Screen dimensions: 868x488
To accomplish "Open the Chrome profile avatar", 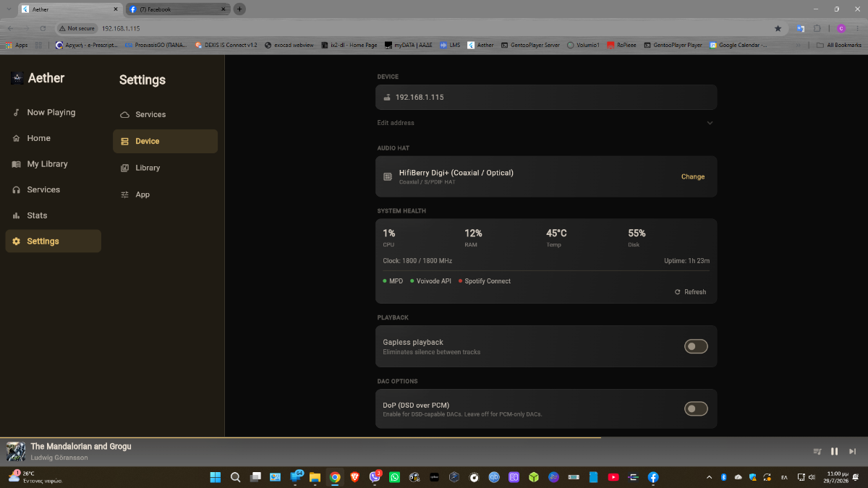I will coord(841,28).
